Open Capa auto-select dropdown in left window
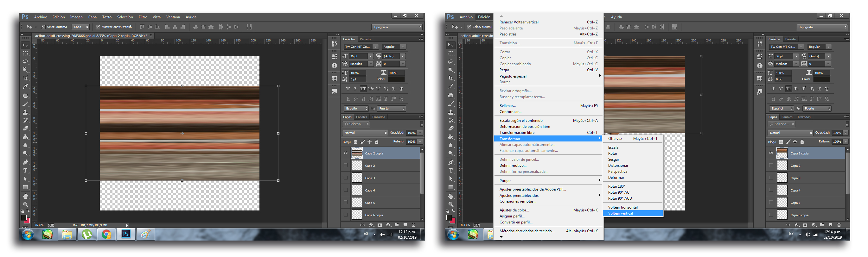868x257 pixels. [80, 27]
